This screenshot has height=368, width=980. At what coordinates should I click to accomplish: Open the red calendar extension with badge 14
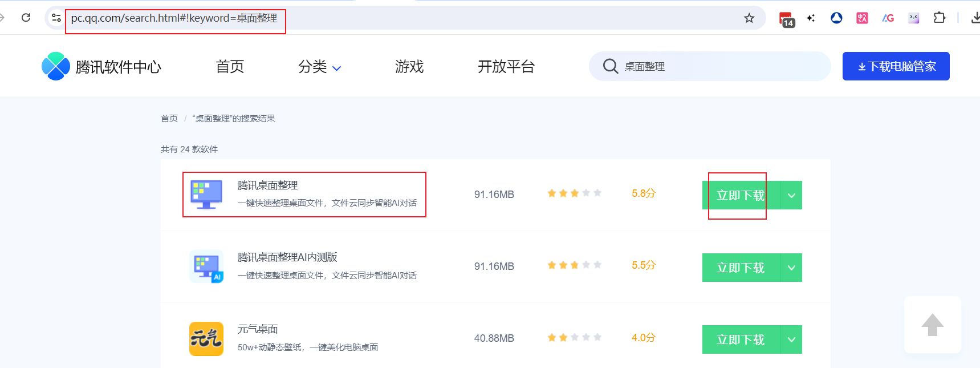(786, 19)
